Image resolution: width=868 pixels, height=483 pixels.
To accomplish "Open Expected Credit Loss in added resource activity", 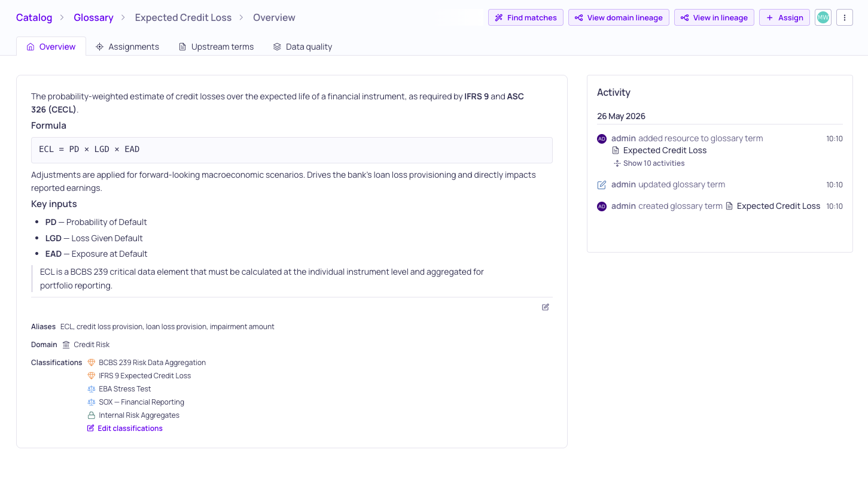I will pyautogui.click(x=665, y=151).
